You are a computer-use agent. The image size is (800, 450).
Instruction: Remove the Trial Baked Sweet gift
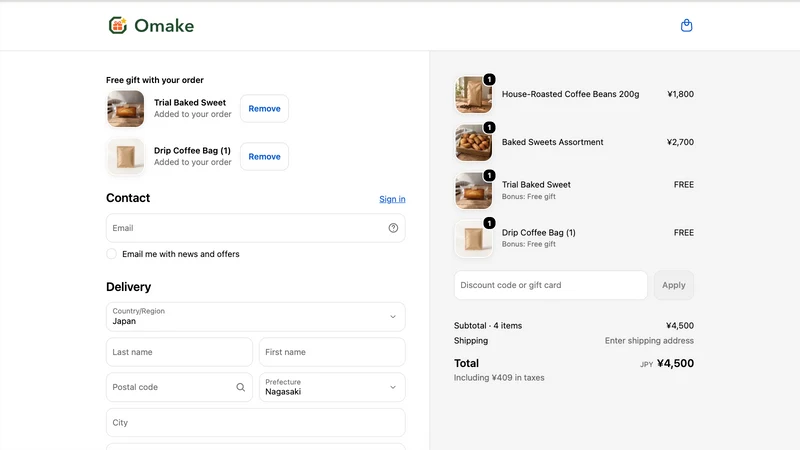[x=264, y=109]
